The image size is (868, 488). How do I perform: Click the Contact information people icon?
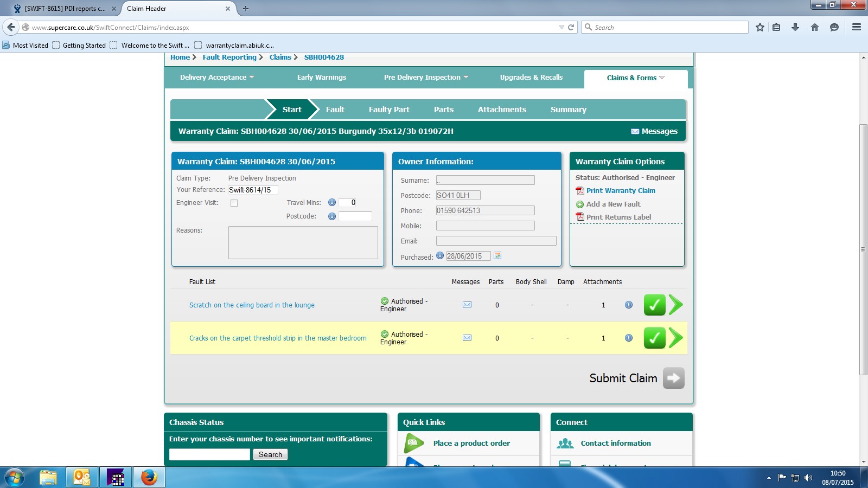565,444
